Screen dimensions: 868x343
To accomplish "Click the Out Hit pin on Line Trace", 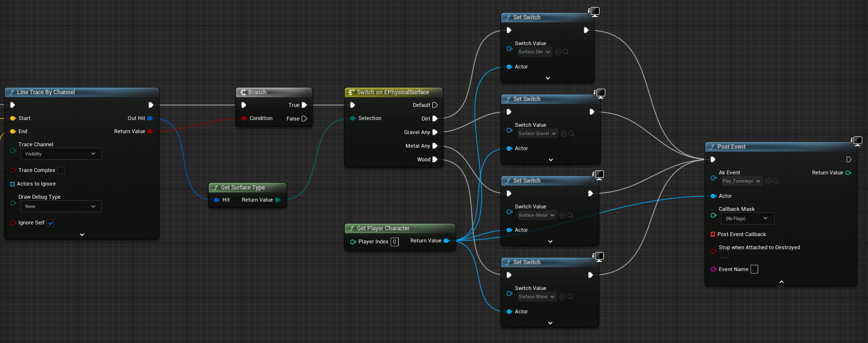I will point(150,118).
